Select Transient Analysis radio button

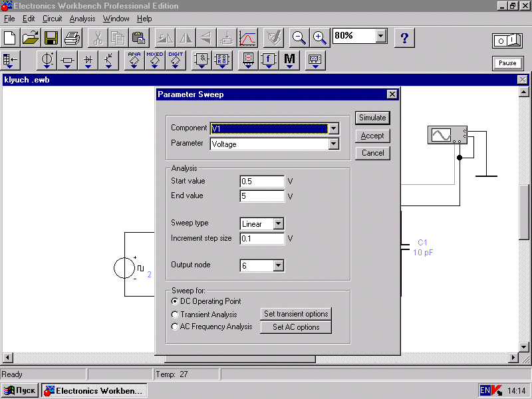click(x=175, y=315)
